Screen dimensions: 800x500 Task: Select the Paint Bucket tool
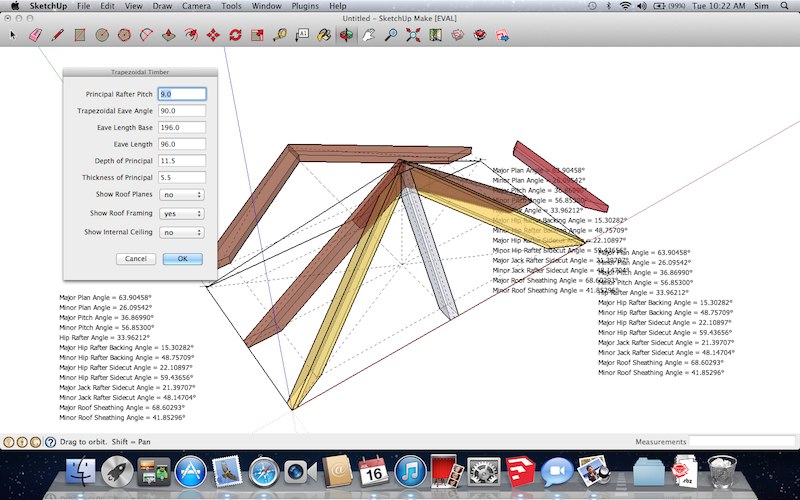324,34
